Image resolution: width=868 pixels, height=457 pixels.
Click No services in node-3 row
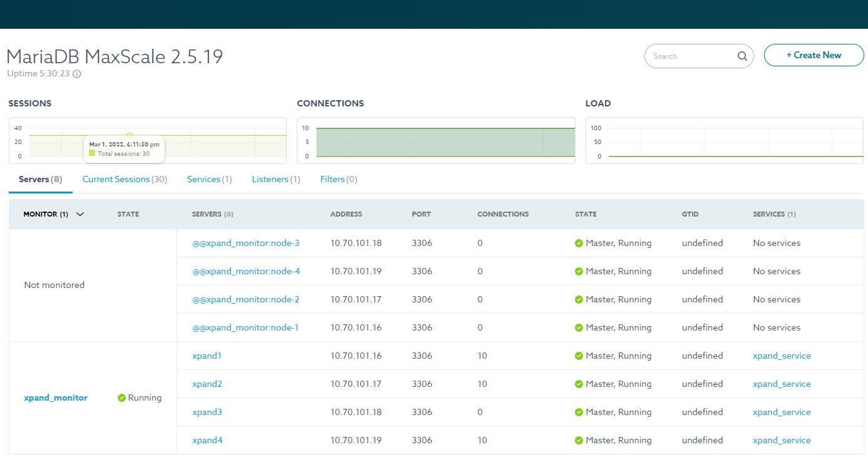(777, 243)
